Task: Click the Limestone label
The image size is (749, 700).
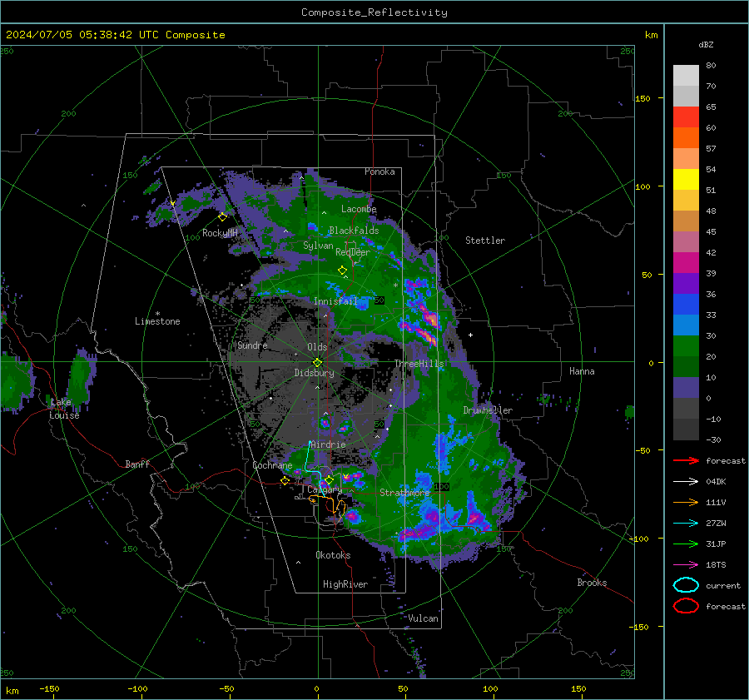Action: (x=157, y=321)
